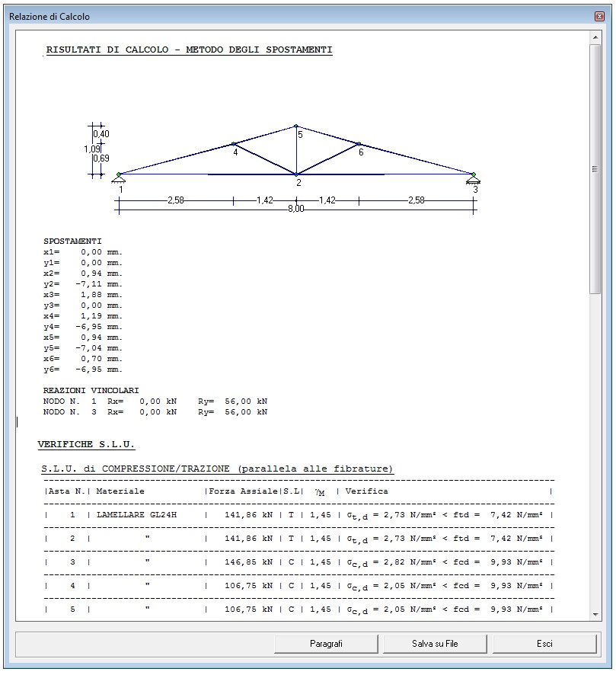Click the NODO N. 1 reaction row
Screen dimensions: 616x675
(155, 401)
